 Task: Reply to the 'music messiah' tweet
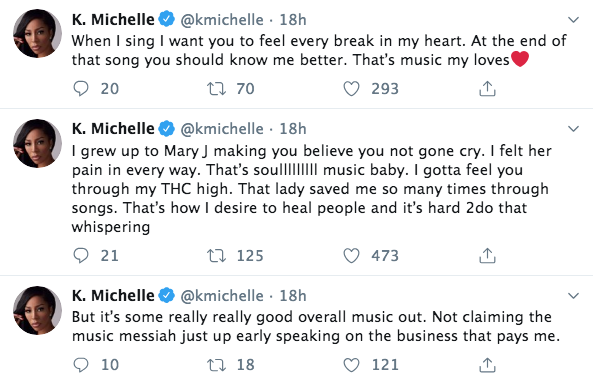click(81, 365)
